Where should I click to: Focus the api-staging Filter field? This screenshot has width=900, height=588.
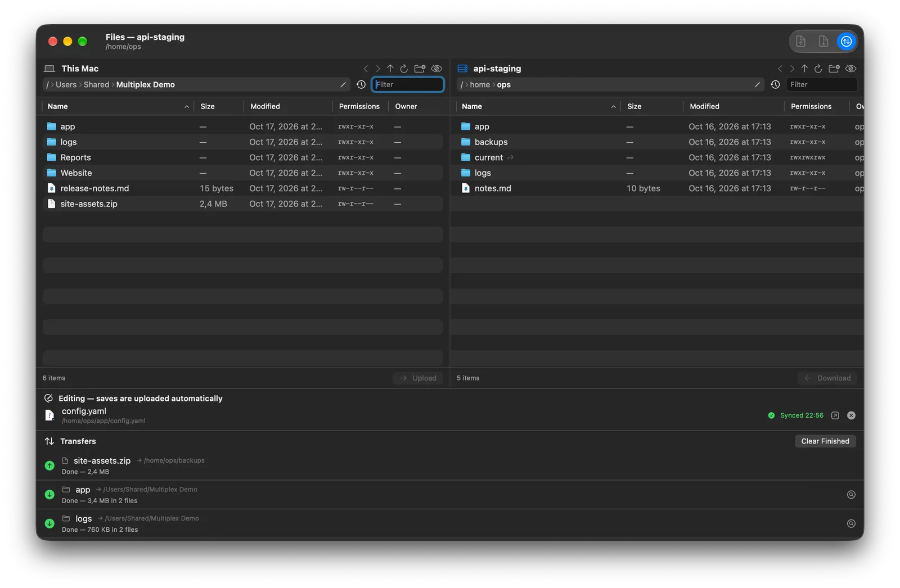pos(821,85)
